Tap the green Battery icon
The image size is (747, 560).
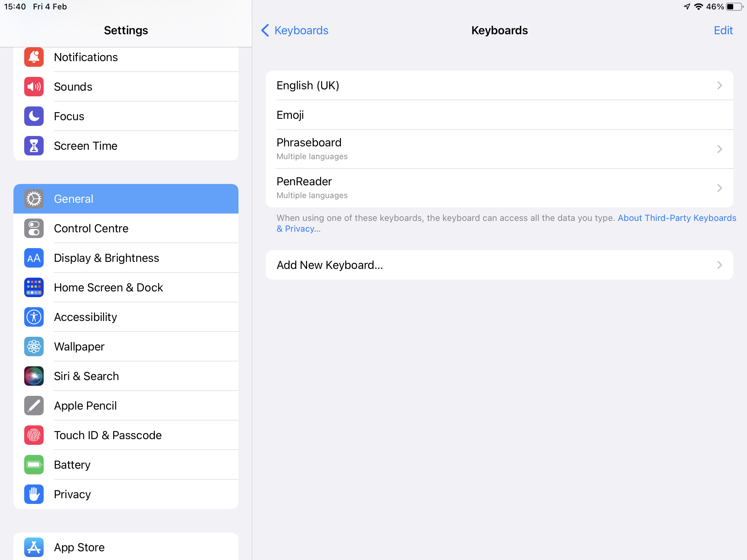tap(34, 465)
